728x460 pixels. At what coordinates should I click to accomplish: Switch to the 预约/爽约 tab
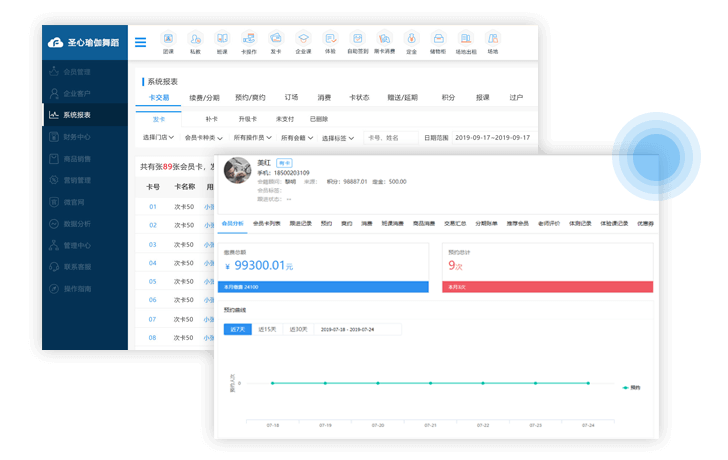[250, 97]
